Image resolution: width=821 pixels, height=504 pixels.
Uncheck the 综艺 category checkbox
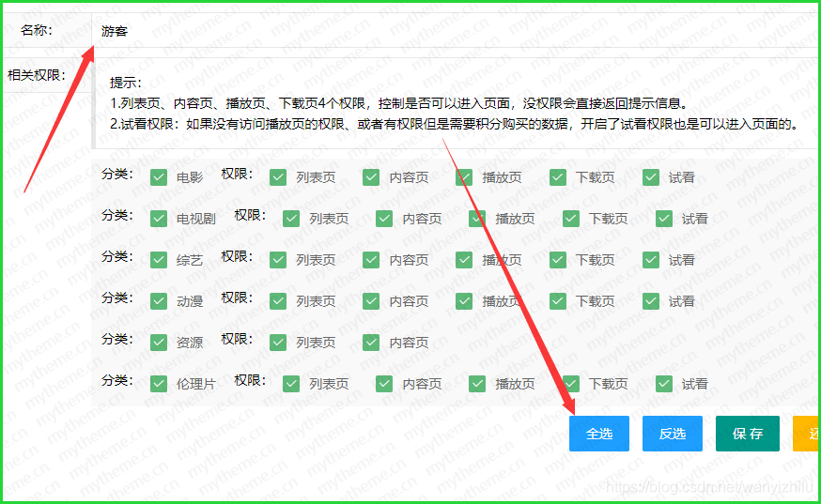point(159,260)
